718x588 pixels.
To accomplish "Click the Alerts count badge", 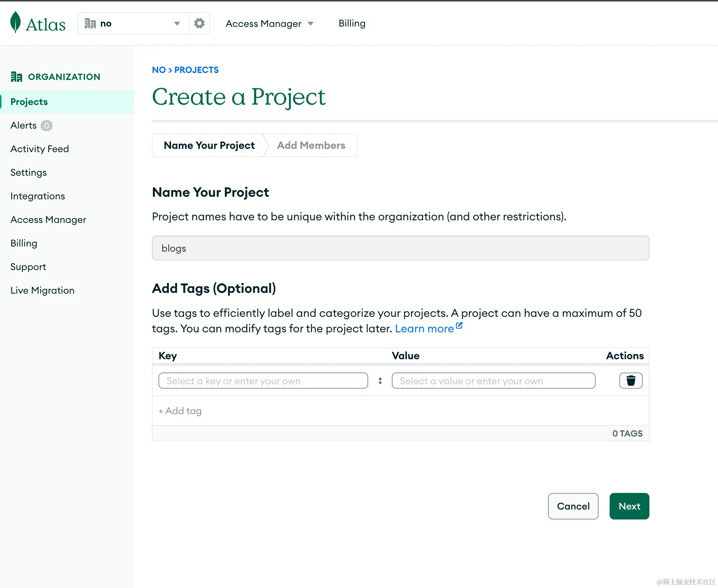I will click(x=46, y=126).
